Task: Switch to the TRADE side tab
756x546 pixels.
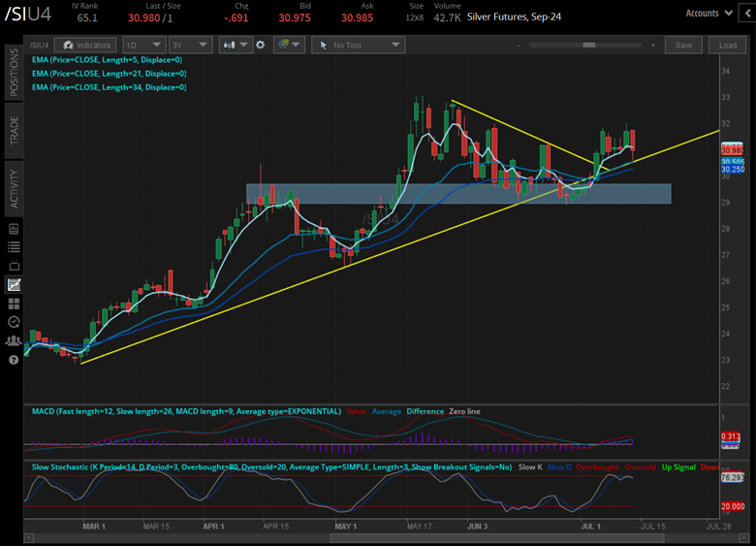Action: coord(14,130)
